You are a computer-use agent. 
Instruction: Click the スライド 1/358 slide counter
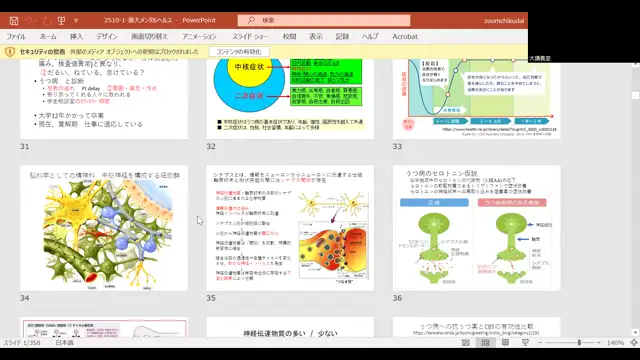(x=22, y=343)
